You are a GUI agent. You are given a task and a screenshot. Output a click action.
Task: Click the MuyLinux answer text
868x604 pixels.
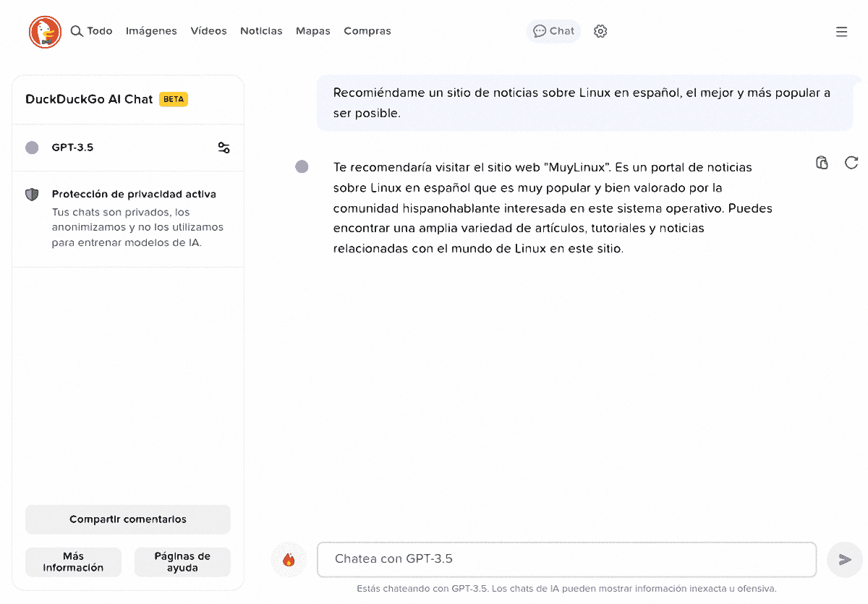coord(553,208)
